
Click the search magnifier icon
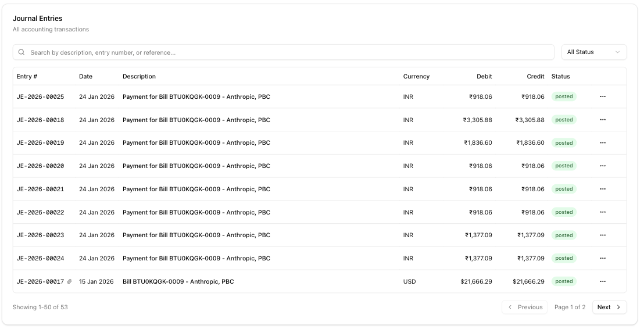(22, 52)
